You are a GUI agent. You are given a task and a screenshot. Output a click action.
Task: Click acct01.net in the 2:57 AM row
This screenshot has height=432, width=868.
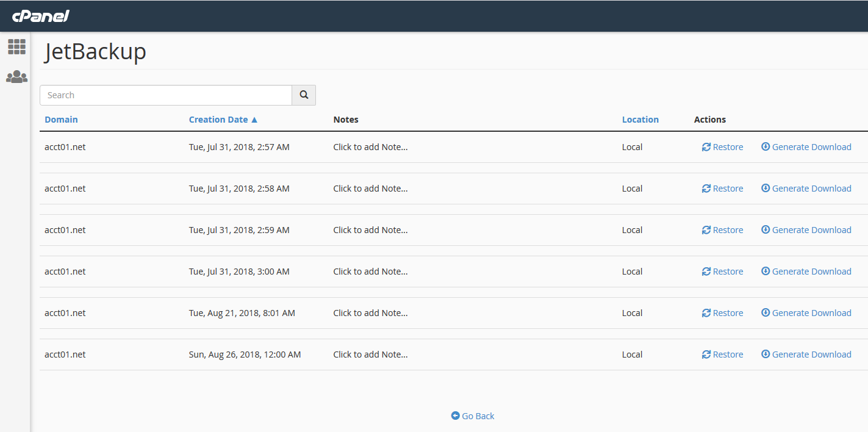point(65,147)
